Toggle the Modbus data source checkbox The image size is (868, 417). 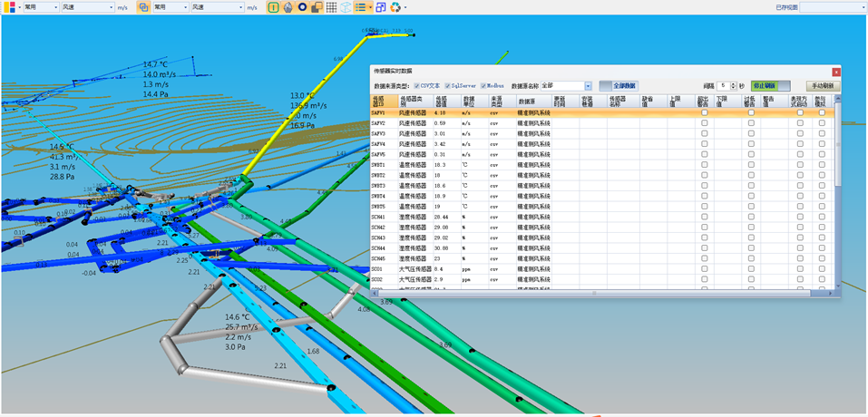click(484, 86)
